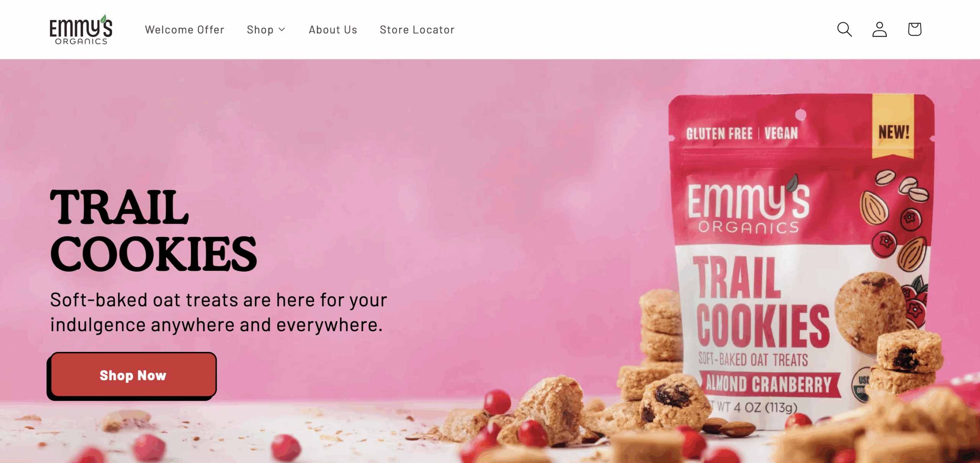Open the shopping cart icon
This screenshot has height=463, width=980.
[915, 29]
